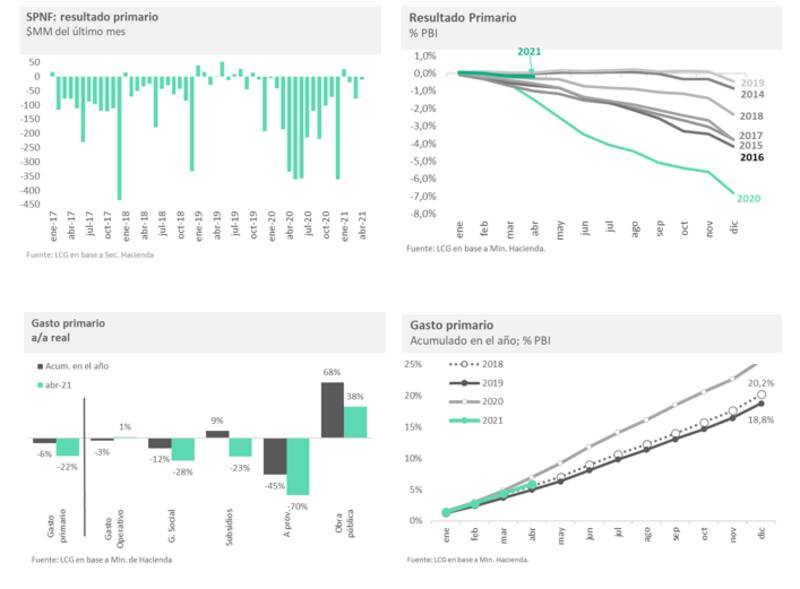This screenshot has width=800, height=589.
Task: Select the 38% green bar for Obra pública
Action: point(354,421)
